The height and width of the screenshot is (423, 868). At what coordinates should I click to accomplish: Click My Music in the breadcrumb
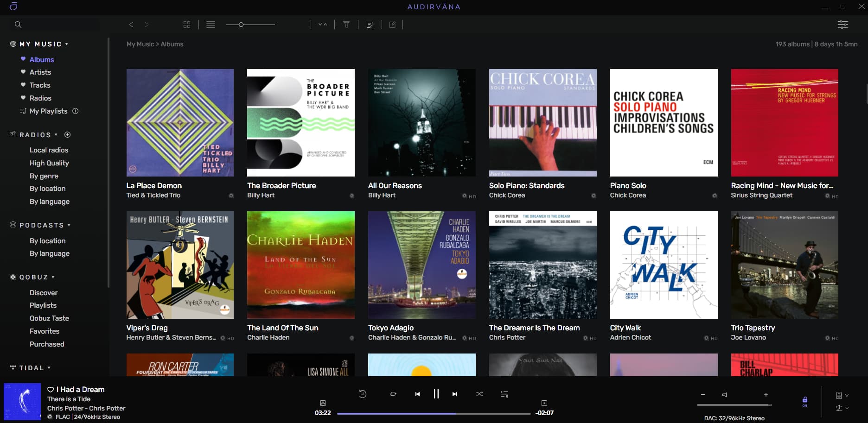[140, 44]
